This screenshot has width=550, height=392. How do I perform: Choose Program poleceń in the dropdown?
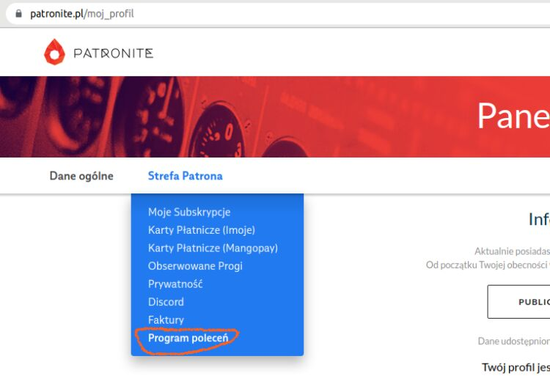(188, 338)
